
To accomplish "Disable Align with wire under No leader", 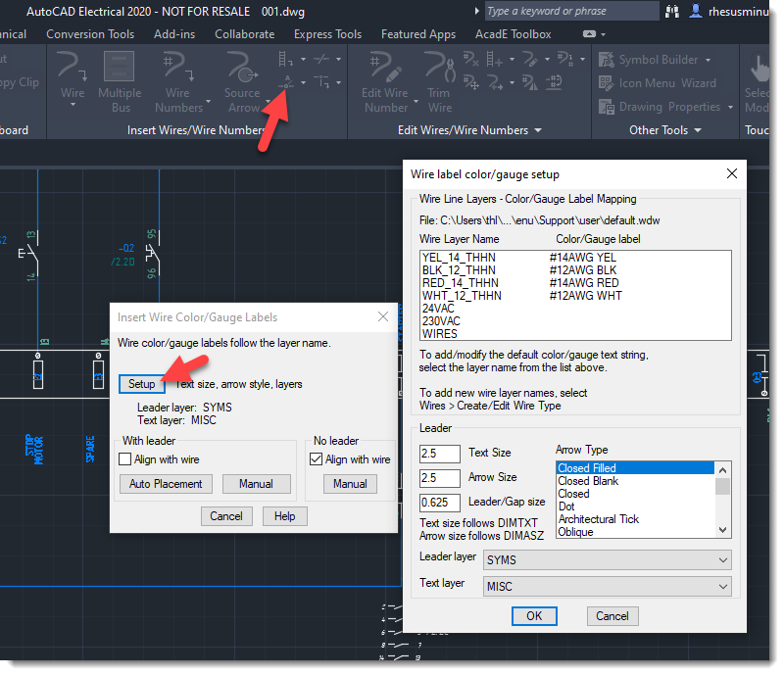I will coord(315,458).
